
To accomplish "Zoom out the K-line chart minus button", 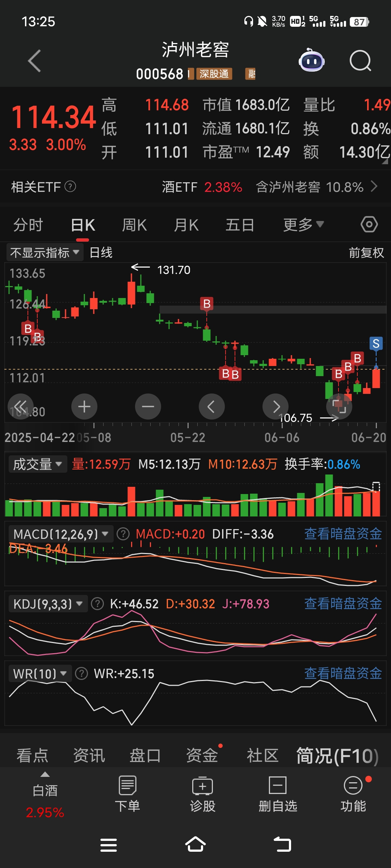I will coord(148,407).
